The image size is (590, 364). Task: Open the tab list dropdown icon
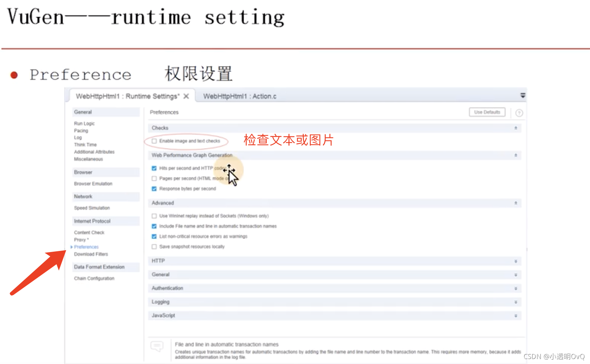coord(523,95)
